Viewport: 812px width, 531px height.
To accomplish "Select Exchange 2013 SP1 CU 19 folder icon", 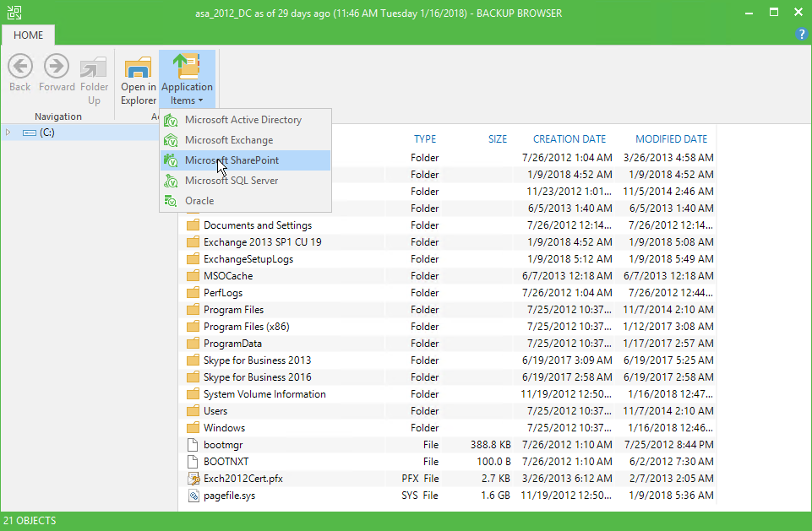I will point(193,241).
